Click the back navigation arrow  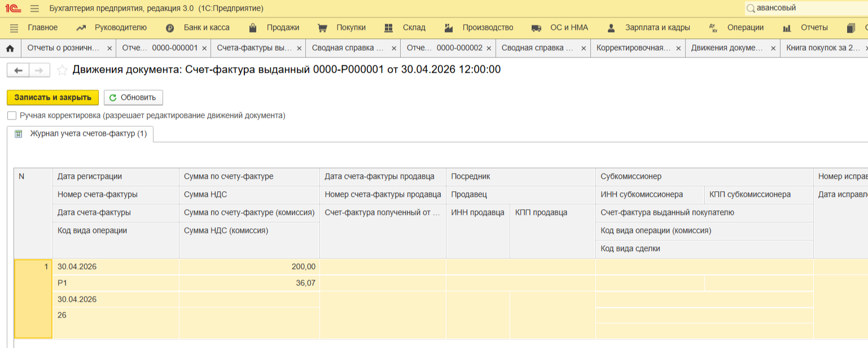18,70
